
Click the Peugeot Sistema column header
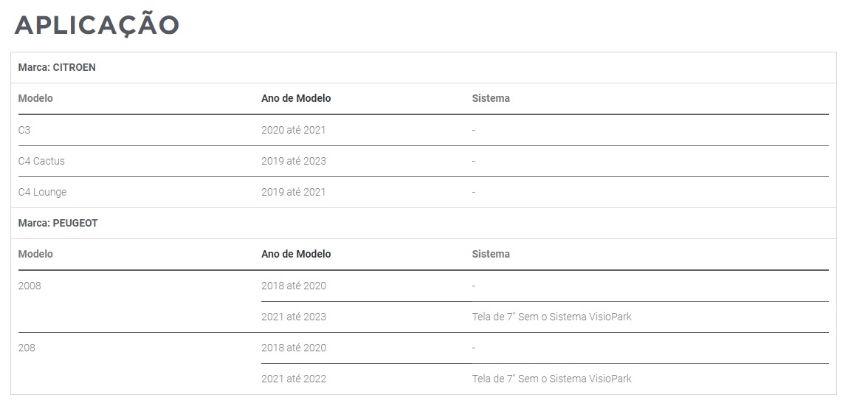[x=491, y=254]
